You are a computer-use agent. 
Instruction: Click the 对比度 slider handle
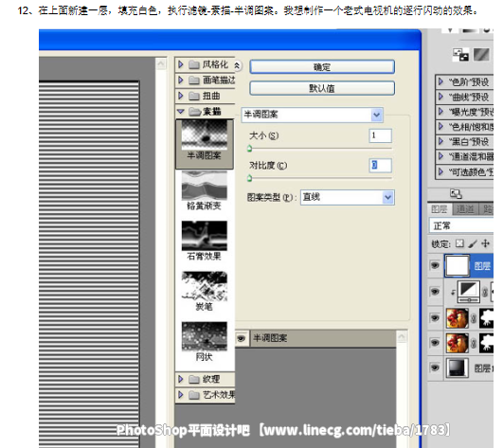pyautogui.click(x=249, y=178)
